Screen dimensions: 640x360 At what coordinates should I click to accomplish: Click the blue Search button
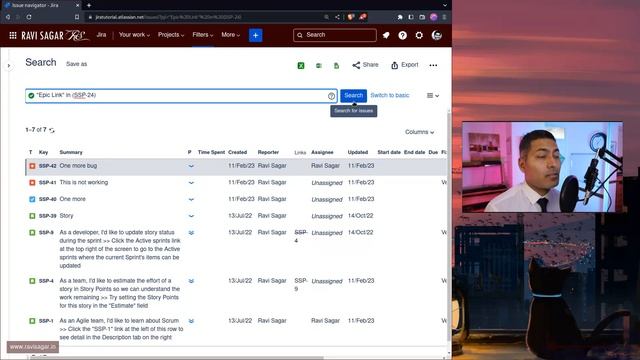(x=353, y=96)
